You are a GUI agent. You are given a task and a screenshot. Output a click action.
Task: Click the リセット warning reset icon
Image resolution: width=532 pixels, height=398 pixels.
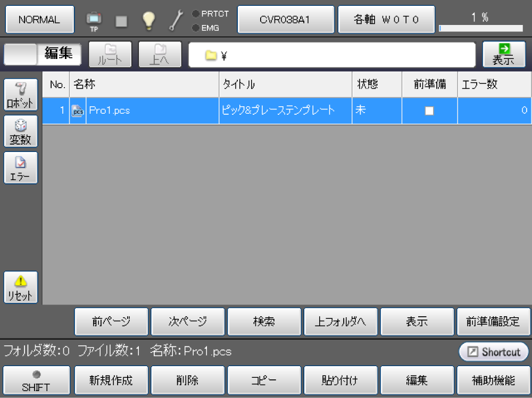click(x=21, y=287)
